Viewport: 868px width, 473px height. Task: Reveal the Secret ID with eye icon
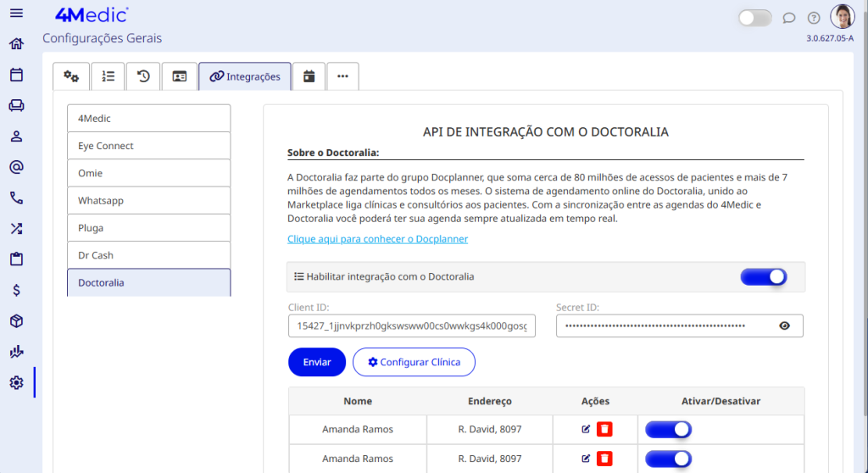784,326
